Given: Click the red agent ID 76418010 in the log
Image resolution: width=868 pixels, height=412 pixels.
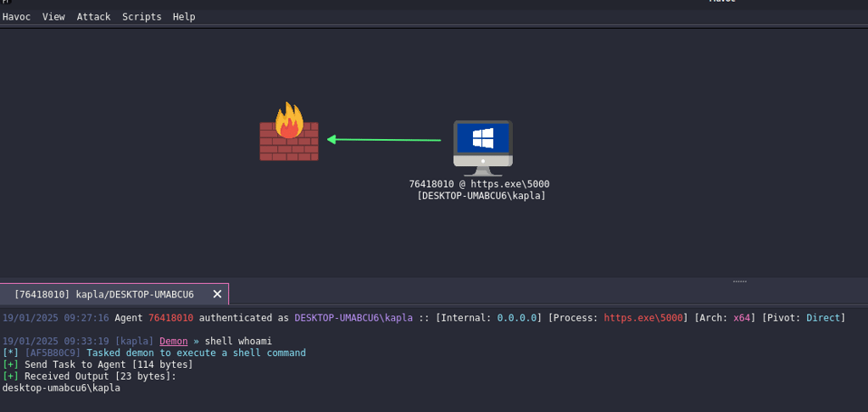Looking at the screenshot, I should 171,318.
